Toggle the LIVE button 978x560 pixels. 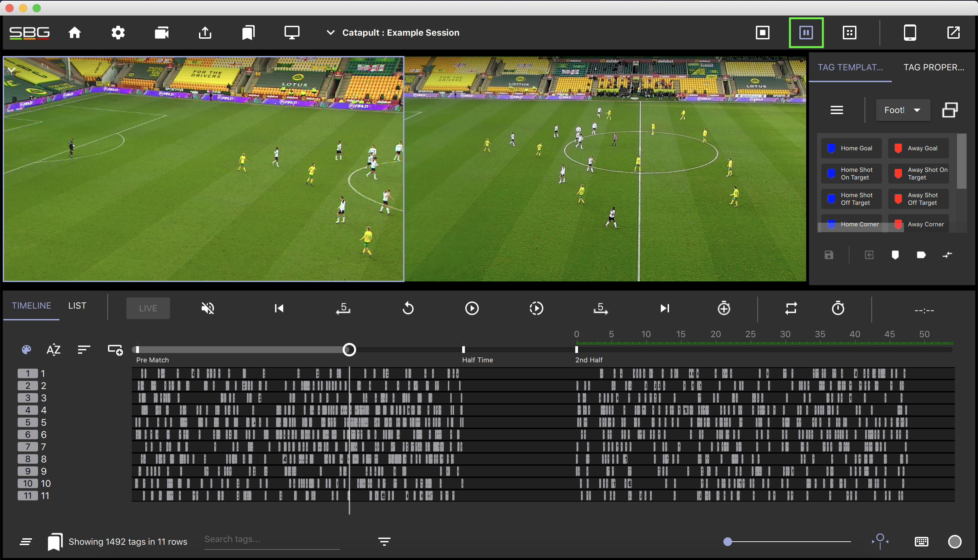coord(148,309)
